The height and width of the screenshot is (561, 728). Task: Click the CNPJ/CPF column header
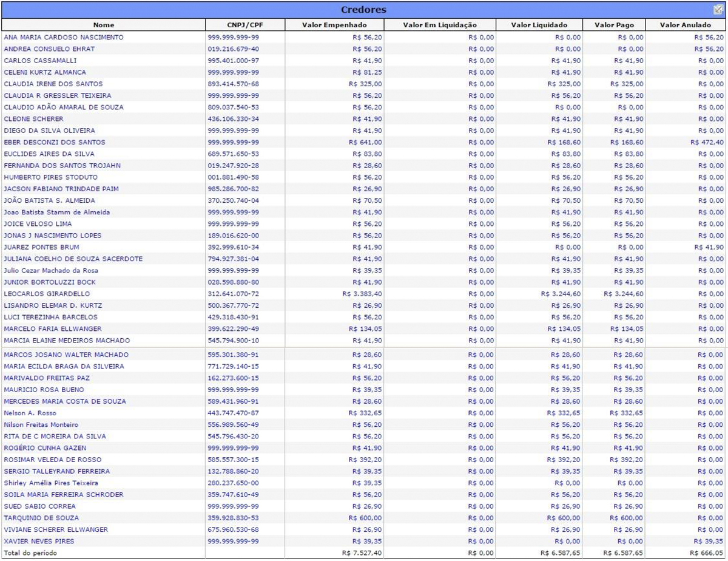(x=244, y=25)
